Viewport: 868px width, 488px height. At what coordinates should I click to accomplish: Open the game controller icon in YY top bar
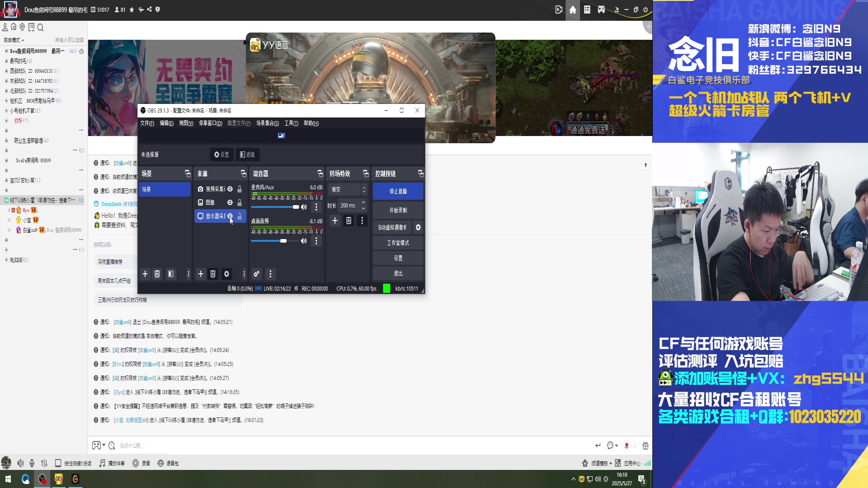[x=601, y=9]
